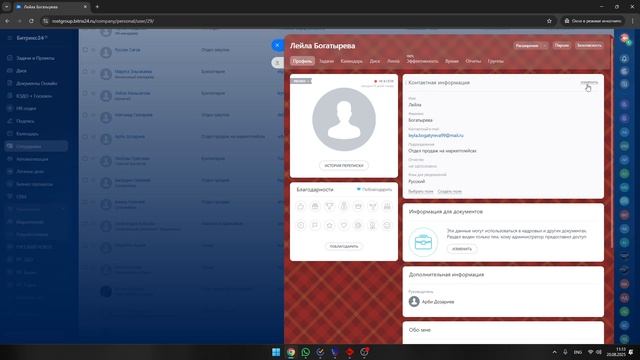Click Изменить in Контактная информация
640x360 pixels.
click(x=589, y=82)
